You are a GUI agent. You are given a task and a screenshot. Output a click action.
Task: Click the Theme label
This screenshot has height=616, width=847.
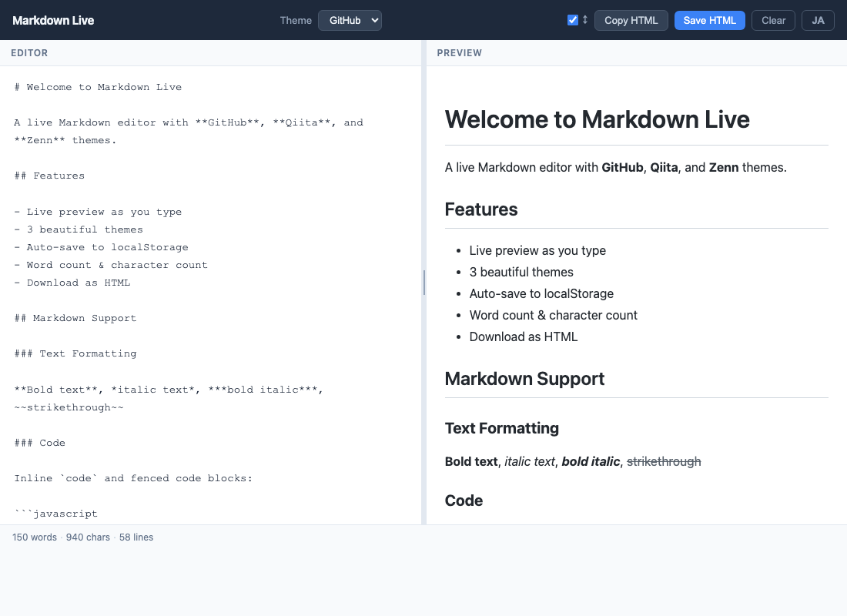296,21
